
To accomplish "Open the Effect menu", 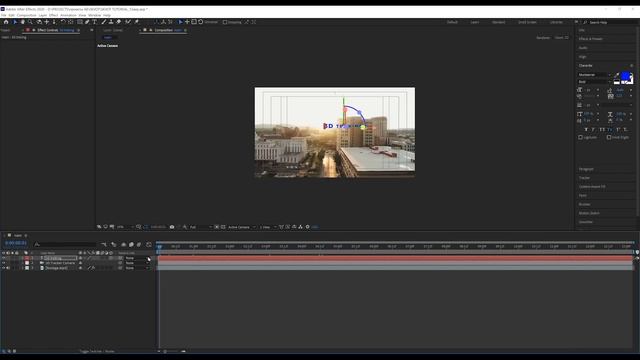I will 53,15.
